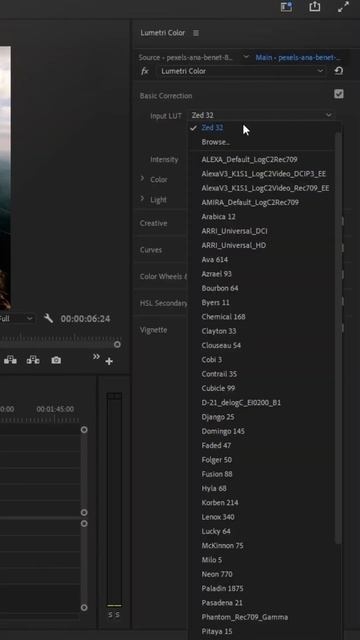
Task: Select the Main pexels-ana-benet tab
Action: (299, 58)
